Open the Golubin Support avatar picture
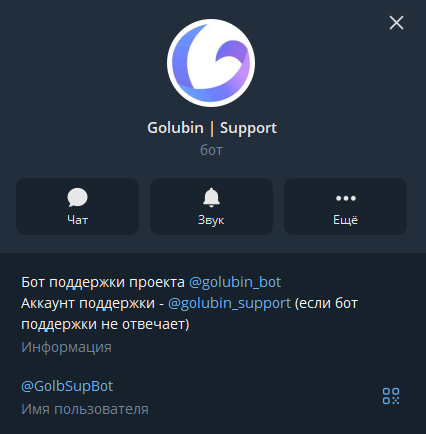Image resolution: width=426 pixels, height=434 pixels. coord(211,63)
